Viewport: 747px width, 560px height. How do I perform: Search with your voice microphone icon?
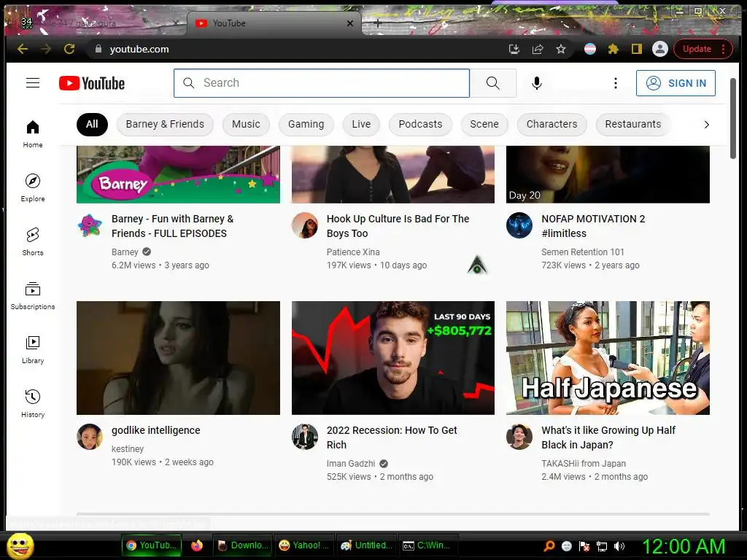coord(536,83)
